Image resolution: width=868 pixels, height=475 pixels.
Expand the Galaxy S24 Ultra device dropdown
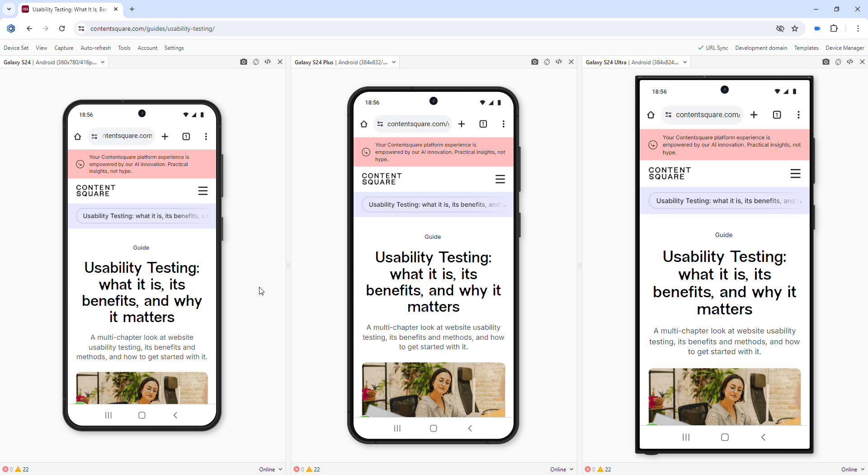[x=685, y=62]
